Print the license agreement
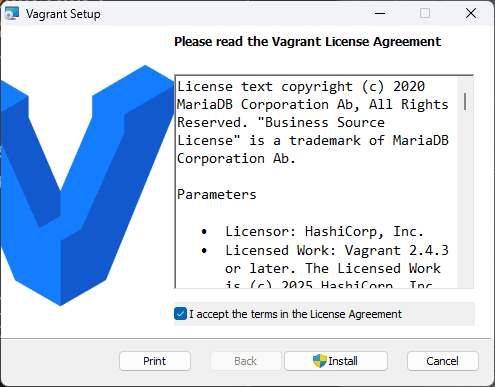The height and width of the screenshot is (387, 495). point(155,361)
